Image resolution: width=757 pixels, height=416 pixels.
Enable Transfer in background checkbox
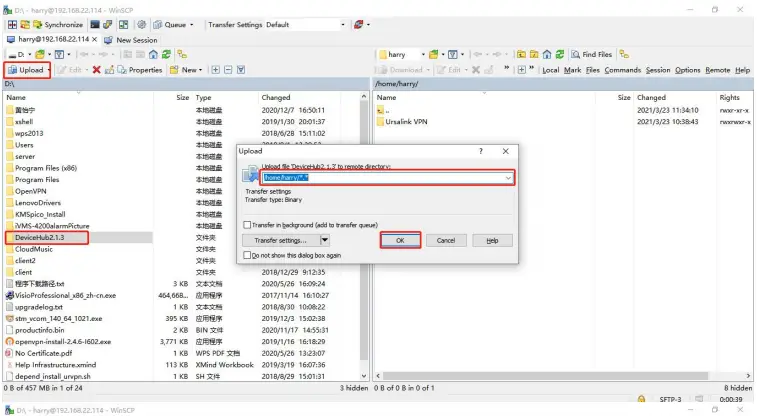247,225
